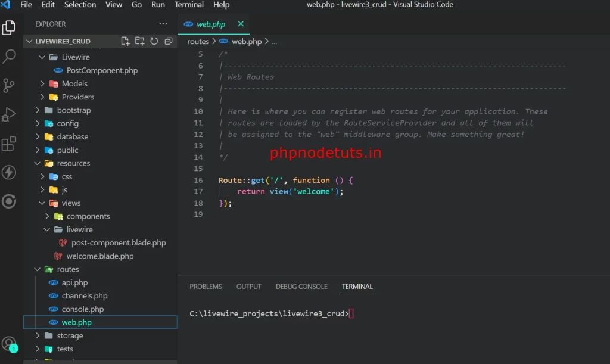Open Run and Debug view
The height and width of the screenshot is (364, 610).
[x=8, y=115]
